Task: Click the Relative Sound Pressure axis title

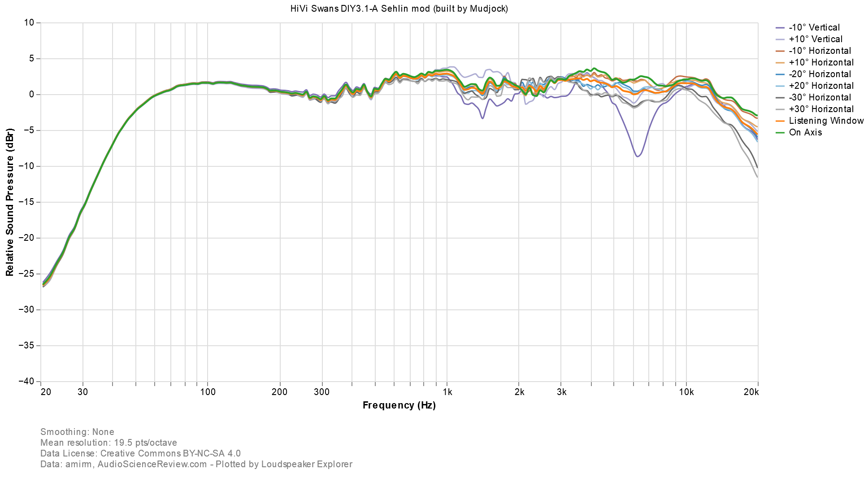Action: (x=9, y=202)
